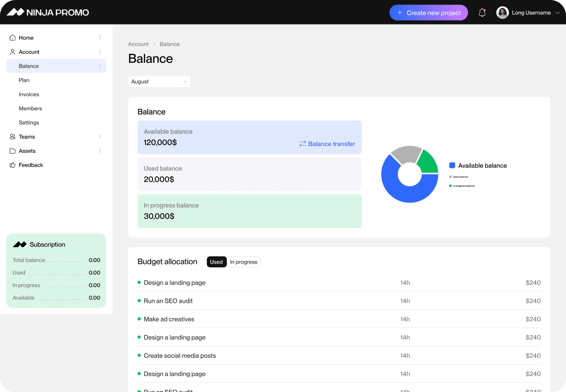566x392 pixels.
Task: Open the Plan sidebar item
Action: pos(24,80)
